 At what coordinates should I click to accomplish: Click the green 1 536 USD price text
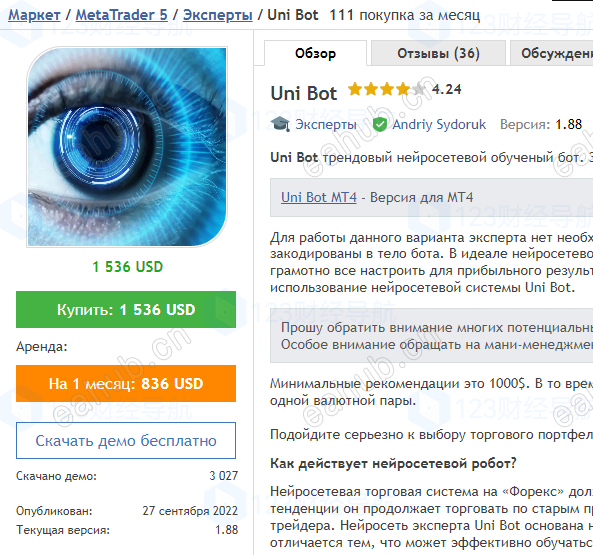tap(127, 267)
